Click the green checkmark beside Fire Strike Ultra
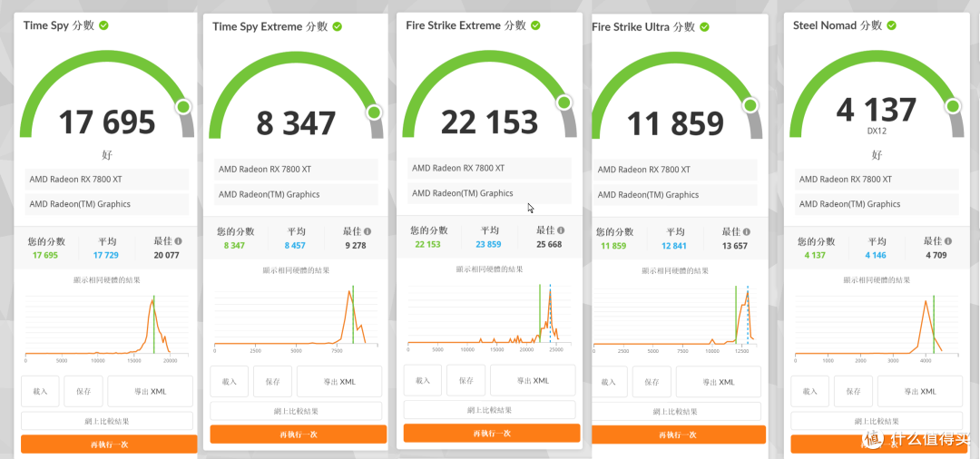 (704, 27)
